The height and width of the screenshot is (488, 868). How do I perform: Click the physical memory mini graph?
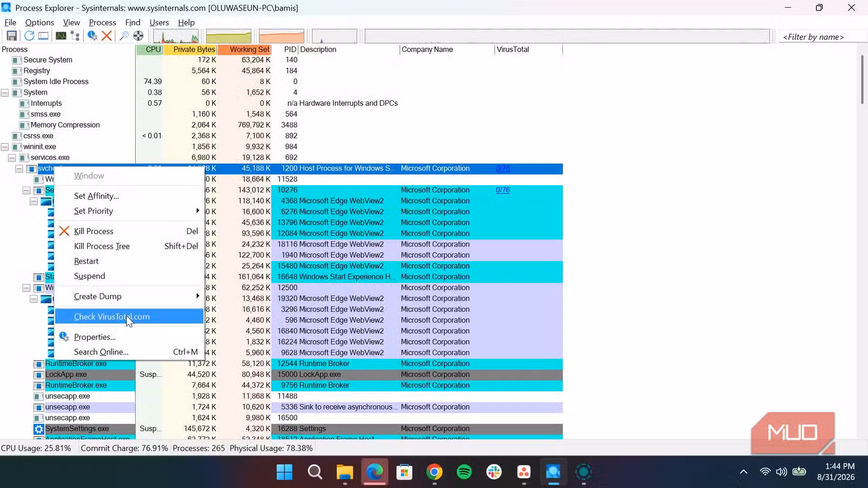281,36
